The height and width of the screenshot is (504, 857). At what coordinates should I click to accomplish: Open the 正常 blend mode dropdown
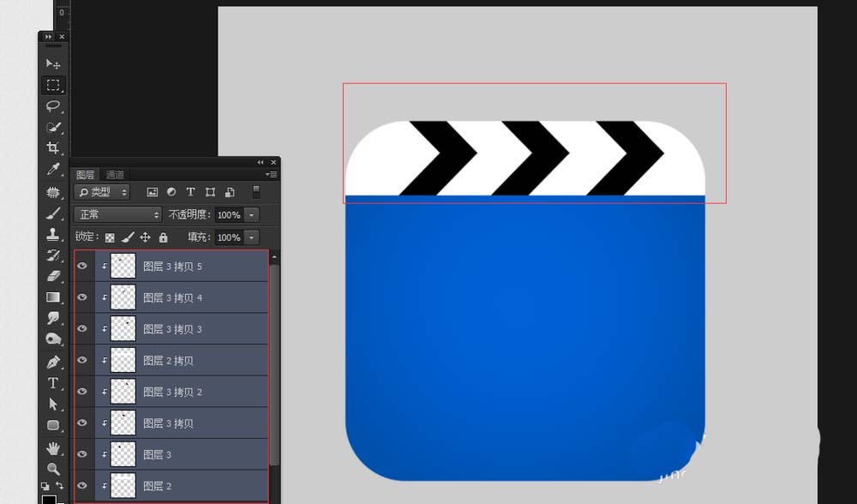(118, 215)
